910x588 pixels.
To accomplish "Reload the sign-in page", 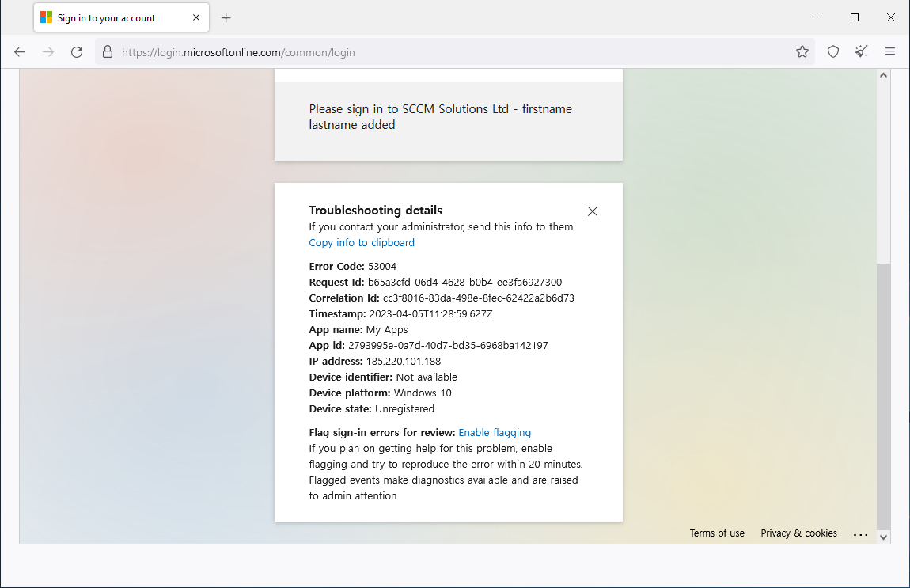I will (77, 52).
